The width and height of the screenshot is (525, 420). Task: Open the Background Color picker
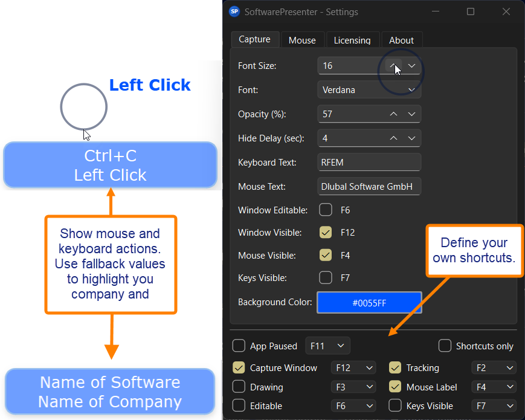(369, 302)
